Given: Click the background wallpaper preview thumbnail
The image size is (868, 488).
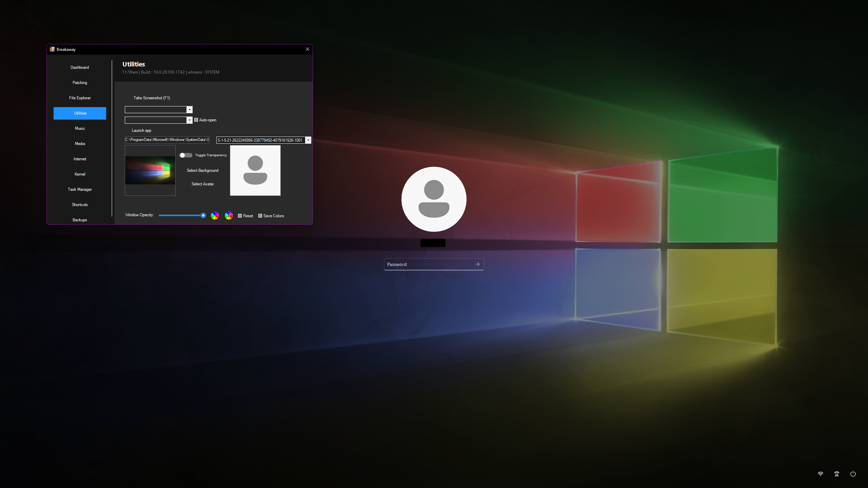Looking at the screenshot, I should (x=150, y=170).
